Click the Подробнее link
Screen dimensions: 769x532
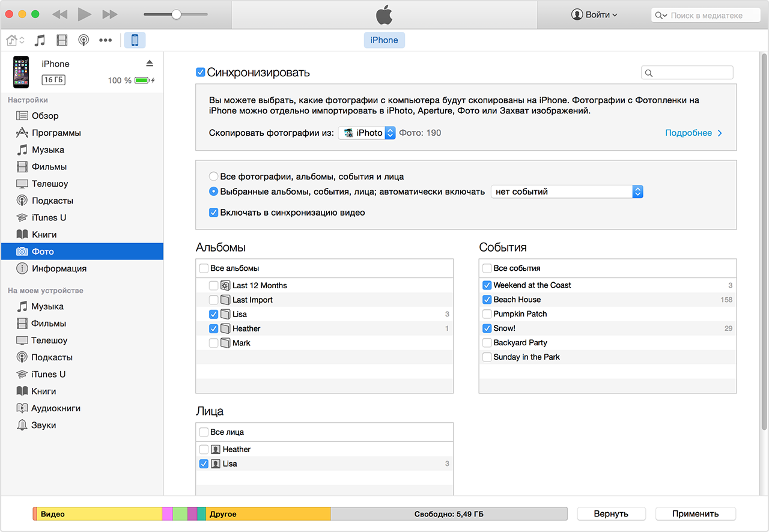pyautogui.click(x=693, y=133)
